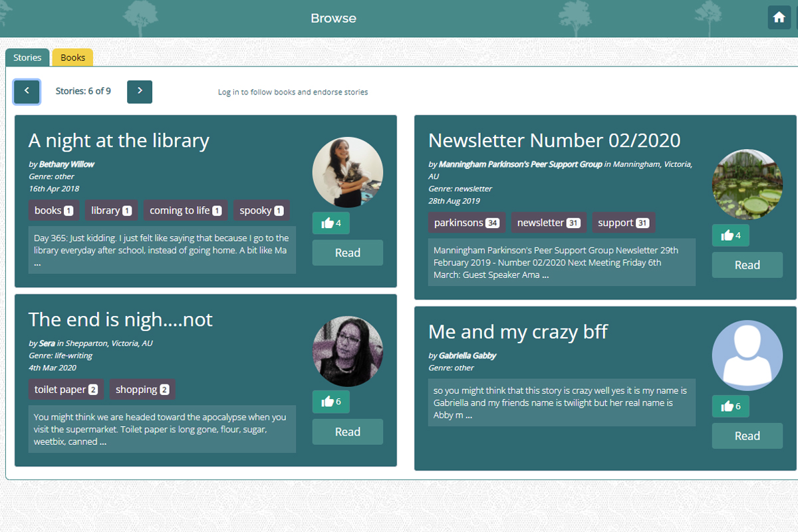Choose the 'parkinsons' tag
The image size is (798, 532).
point(466,223)
